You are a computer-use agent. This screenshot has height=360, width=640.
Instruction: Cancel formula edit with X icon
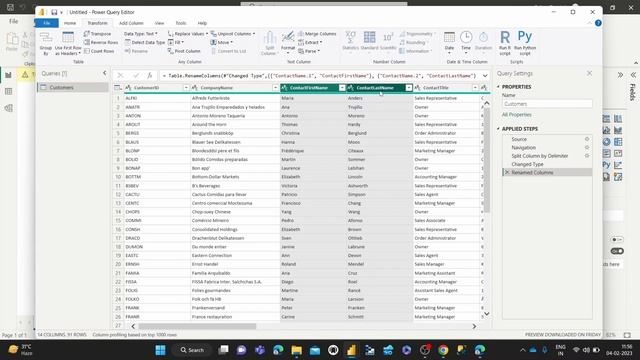pyautogui.click(x=120, y=76)
